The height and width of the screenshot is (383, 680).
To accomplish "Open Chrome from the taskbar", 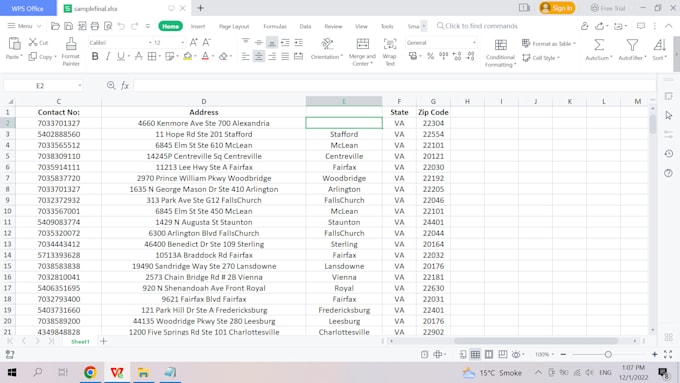I will point(90,372).
